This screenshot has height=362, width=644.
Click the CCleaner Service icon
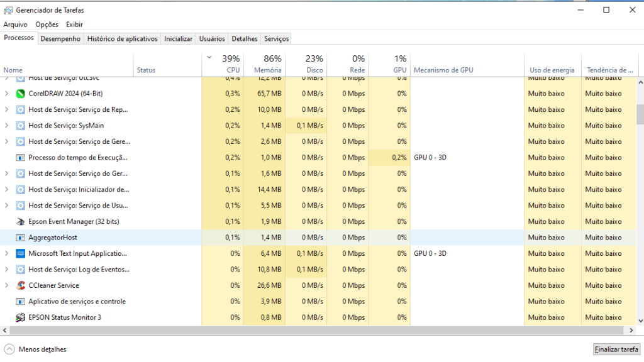(x=20, y=285)
